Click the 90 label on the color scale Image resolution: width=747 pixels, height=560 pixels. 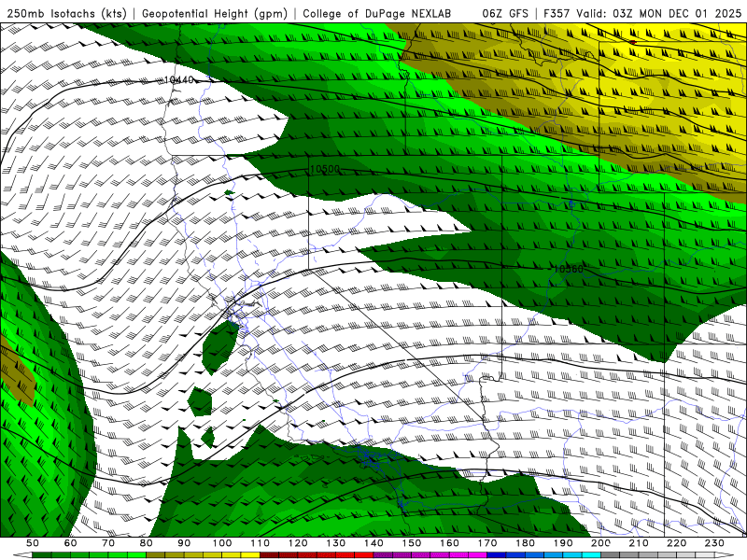184,543
